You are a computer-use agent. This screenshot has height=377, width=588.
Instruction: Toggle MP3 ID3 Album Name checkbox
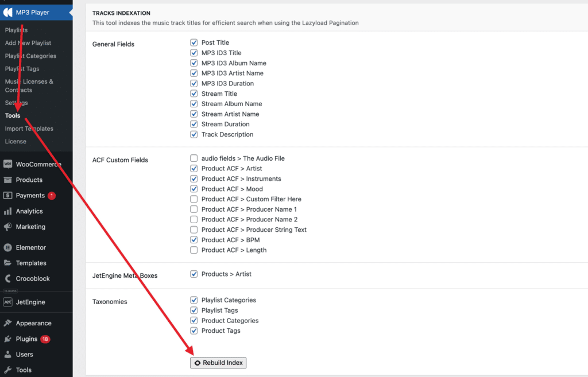(194, 63)
